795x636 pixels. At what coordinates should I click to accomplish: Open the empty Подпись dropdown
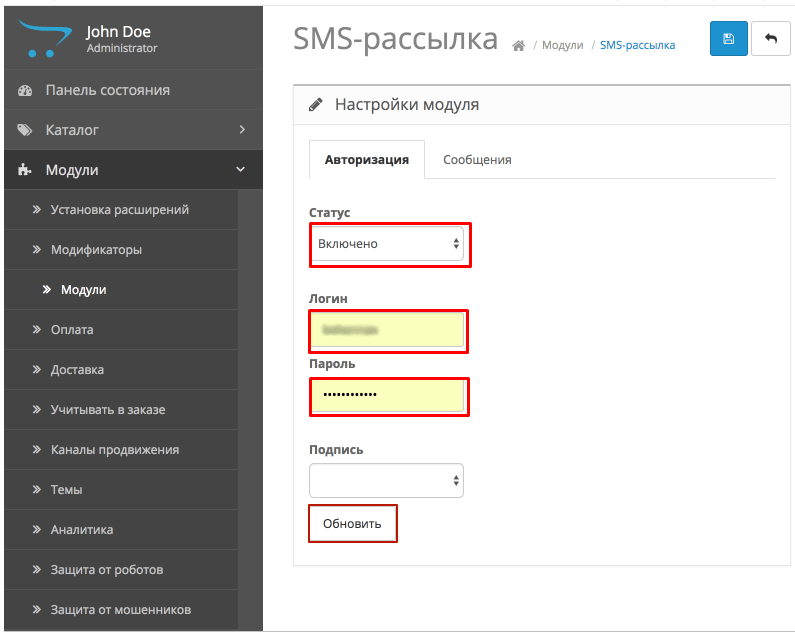click(386, 480)
